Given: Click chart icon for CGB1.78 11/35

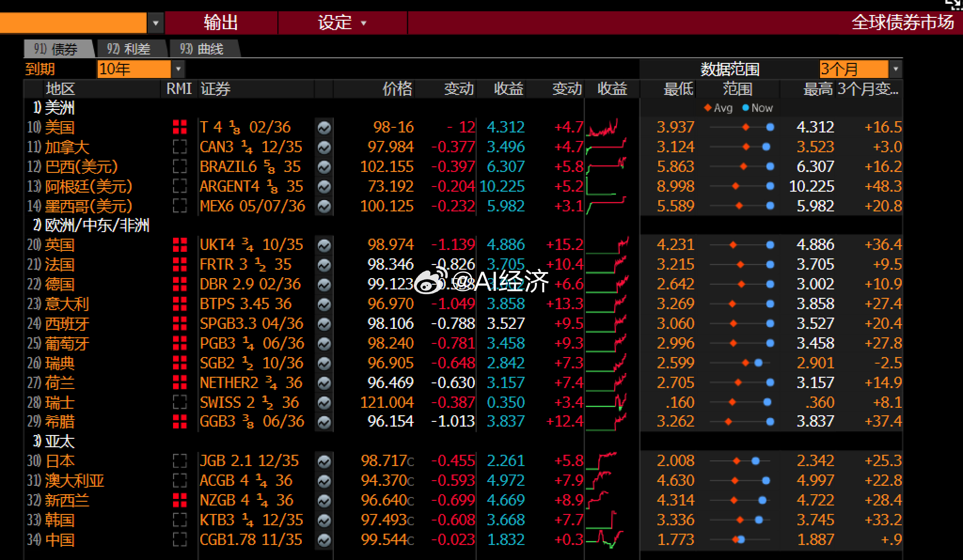Looking at the screenshot, I should [x=324, y=540].
